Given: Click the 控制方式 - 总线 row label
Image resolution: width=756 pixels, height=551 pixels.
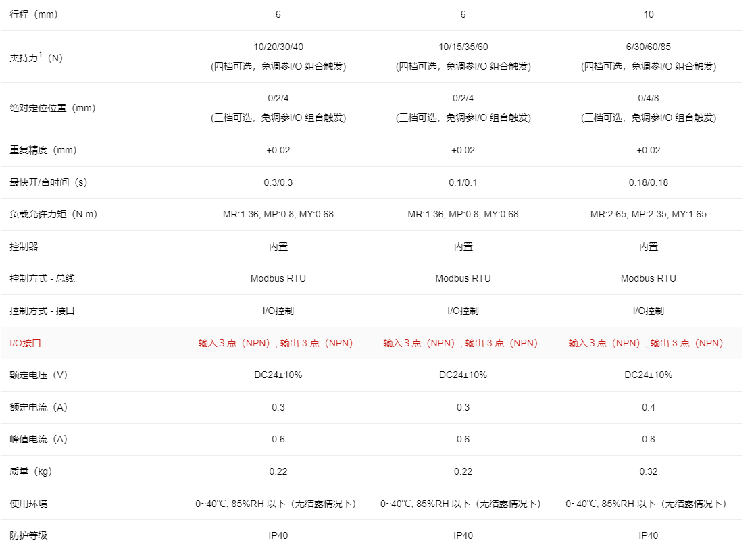Looking at the screenshot, I should [42, 278].
